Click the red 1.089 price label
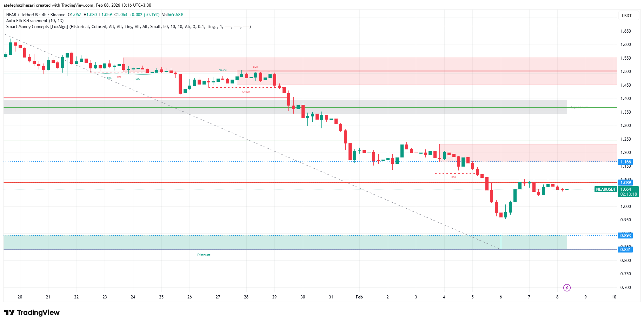 tap(625, 182)
